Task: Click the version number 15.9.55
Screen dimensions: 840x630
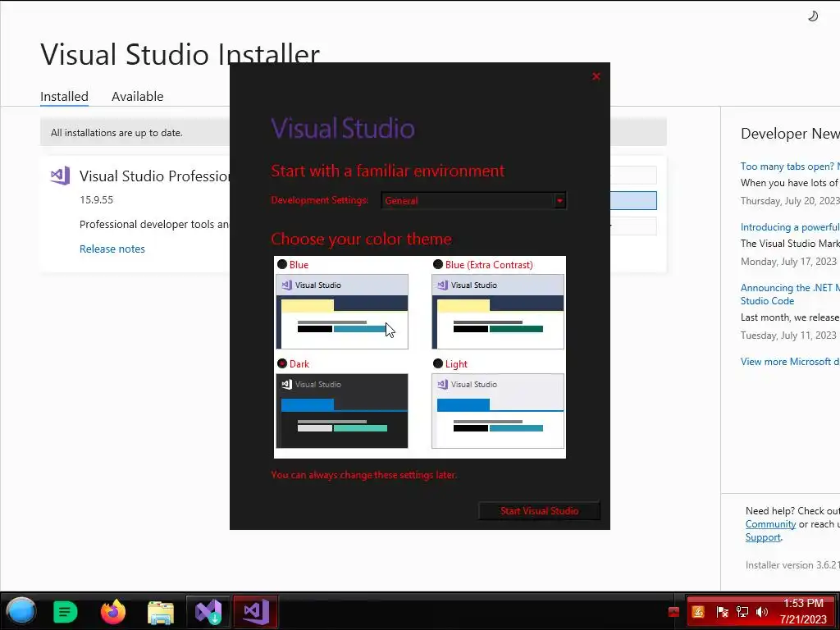Action: coord(97,200)
